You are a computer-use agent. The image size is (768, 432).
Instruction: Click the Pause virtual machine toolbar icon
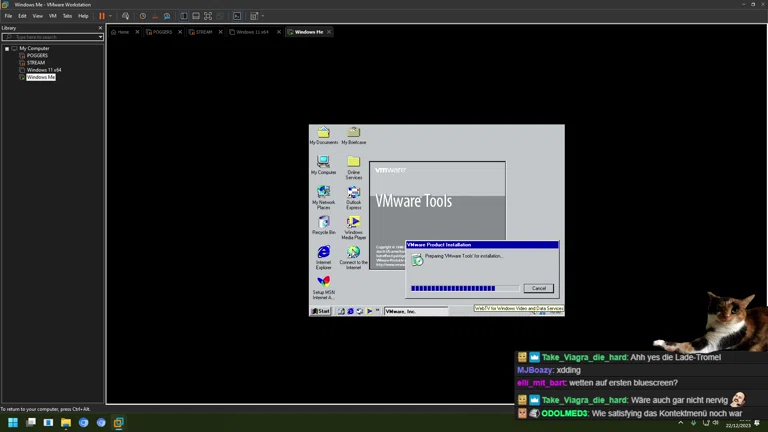102,16
